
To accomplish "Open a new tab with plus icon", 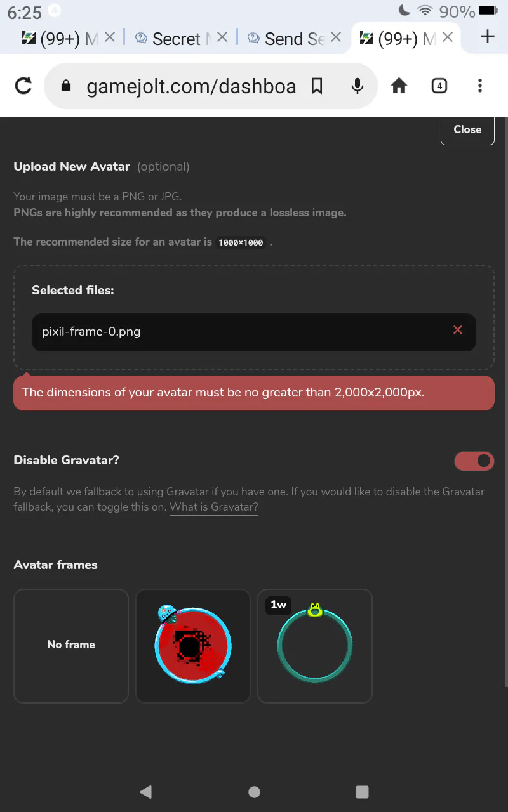I will coord(487,37).
